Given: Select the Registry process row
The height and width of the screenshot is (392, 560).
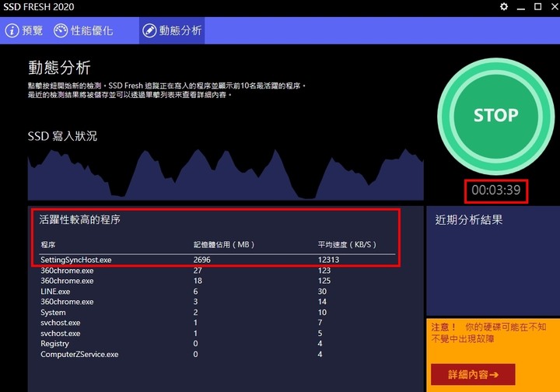Looking at the screenshot, I should click(218, 344).
